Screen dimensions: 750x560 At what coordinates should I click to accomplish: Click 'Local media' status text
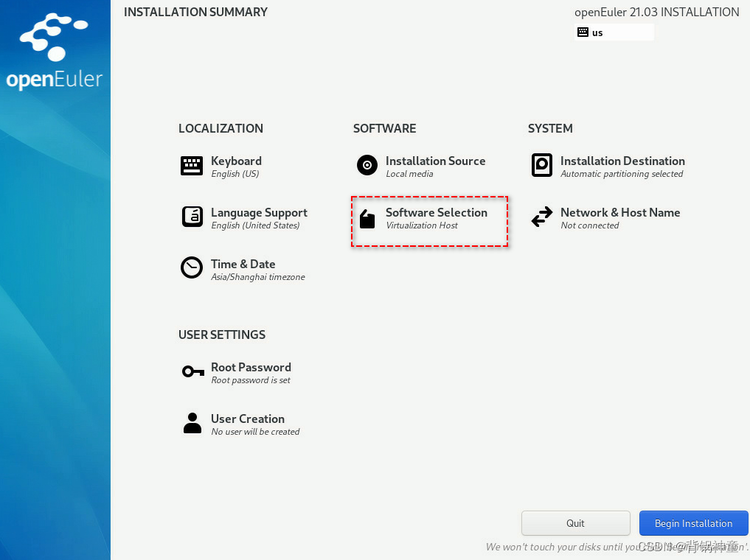409,174
